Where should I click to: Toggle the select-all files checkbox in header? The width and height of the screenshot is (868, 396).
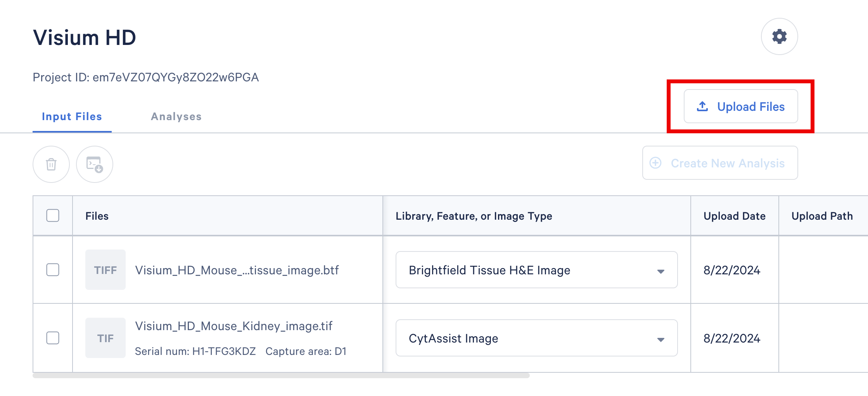[x=53, y=215]
